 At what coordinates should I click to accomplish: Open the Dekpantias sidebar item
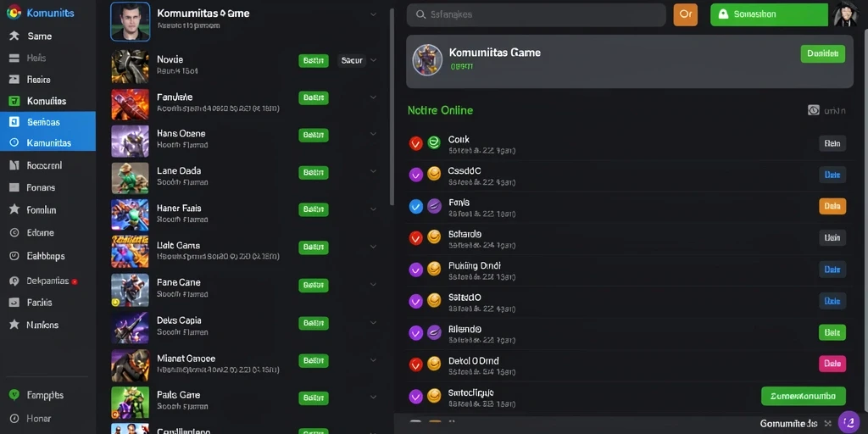tap(47, 281)
